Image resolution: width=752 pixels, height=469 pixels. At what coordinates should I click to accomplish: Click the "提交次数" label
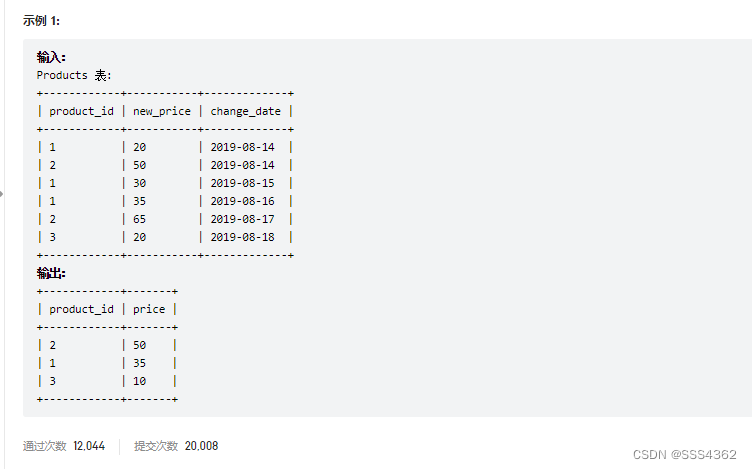click(x=156, y=446)
